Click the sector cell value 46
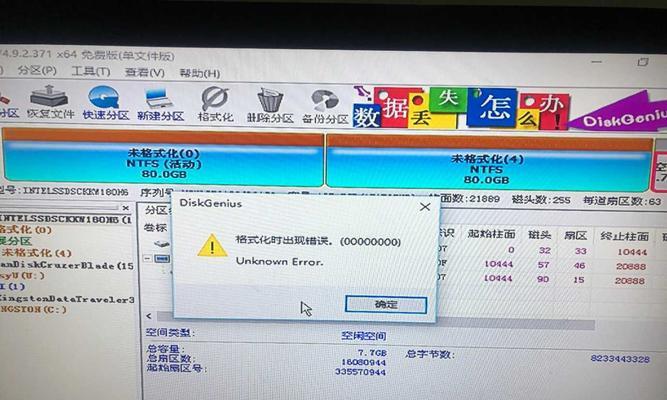The image size is (667, 400). coord(579,266)
